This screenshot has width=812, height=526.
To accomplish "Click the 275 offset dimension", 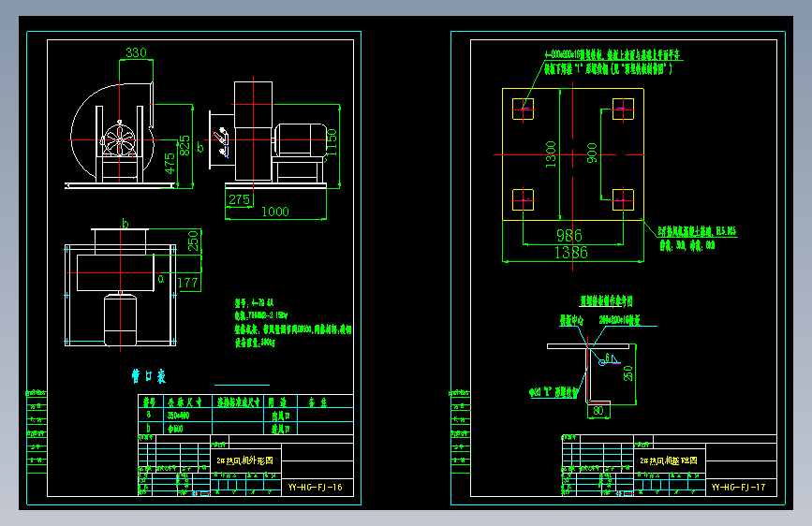I will pyautogui.click(x=239, y=199).
